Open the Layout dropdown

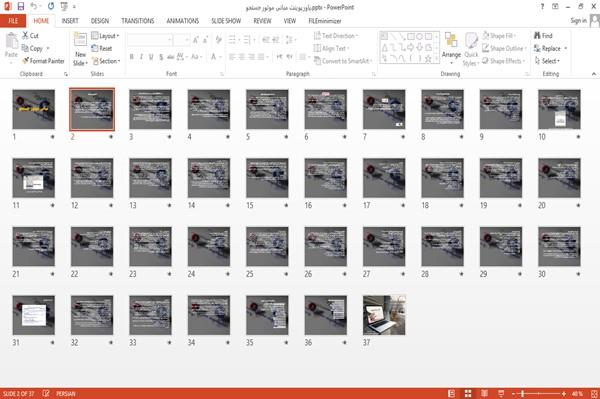105,36
